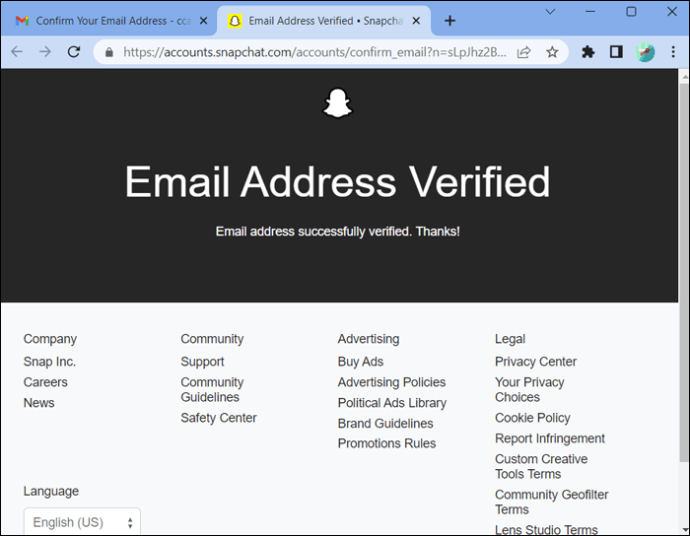Click the vertical scrollbar thumb
The height and width of the screenshot is (536, 690).
[x=684, y=273]
